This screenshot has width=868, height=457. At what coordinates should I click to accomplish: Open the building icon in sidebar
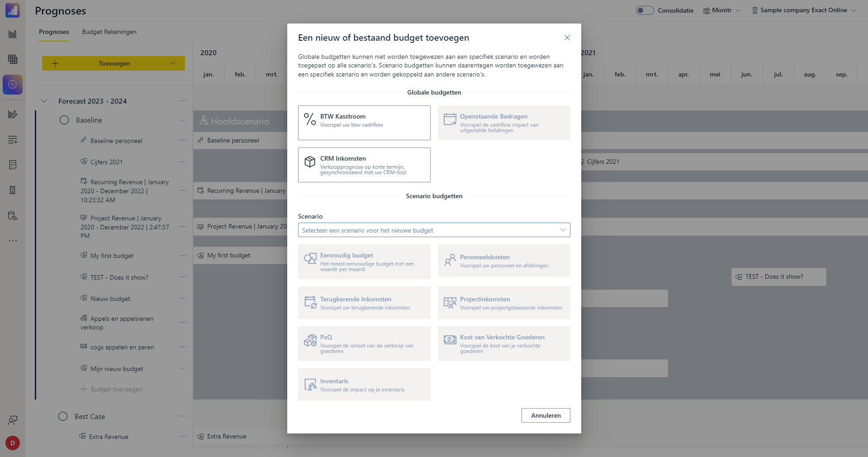tap(13, 190)
